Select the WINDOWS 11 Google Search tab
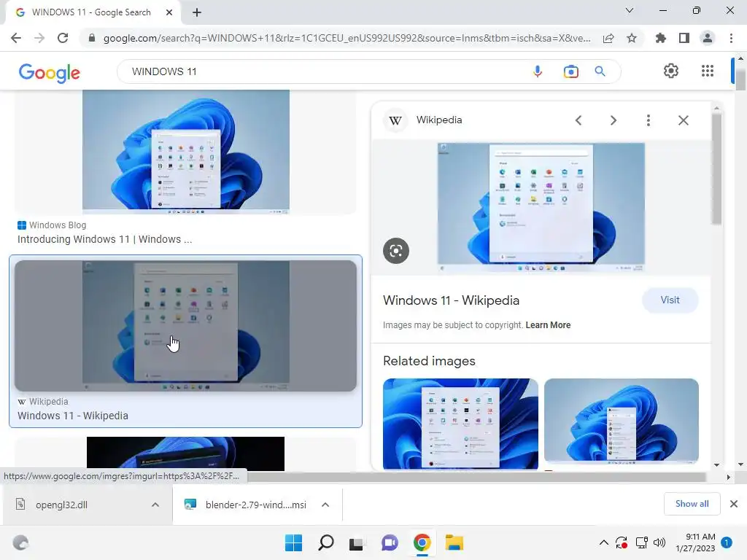 [x=93, y=12]
